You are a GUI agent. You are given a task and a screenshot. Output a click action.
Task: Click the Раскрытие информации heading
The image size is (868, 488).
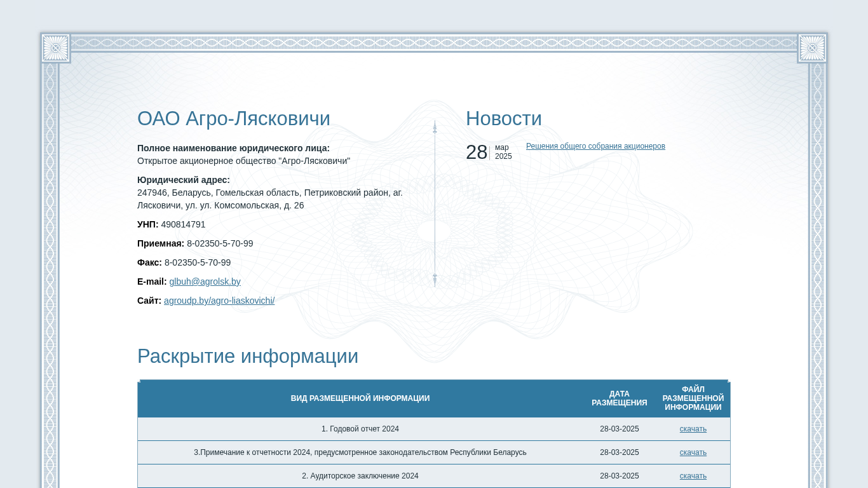pyautogui.click(x=248, y=356)
